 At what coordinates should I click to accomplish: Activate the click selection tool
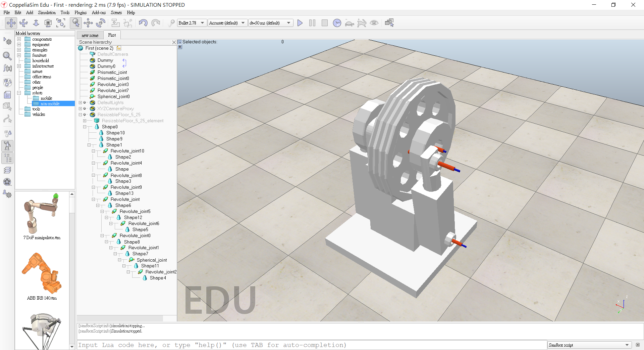pos(76,23)
